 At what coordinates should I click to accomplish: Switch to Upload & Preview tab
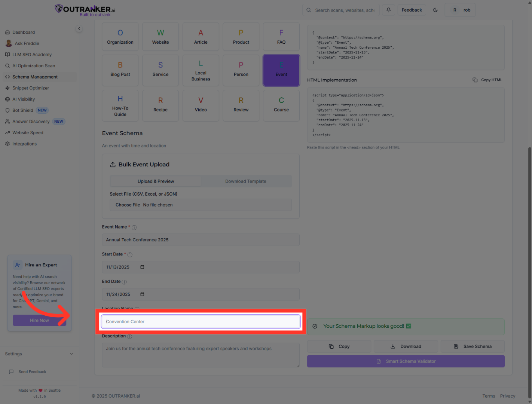(x=156, y=181)
